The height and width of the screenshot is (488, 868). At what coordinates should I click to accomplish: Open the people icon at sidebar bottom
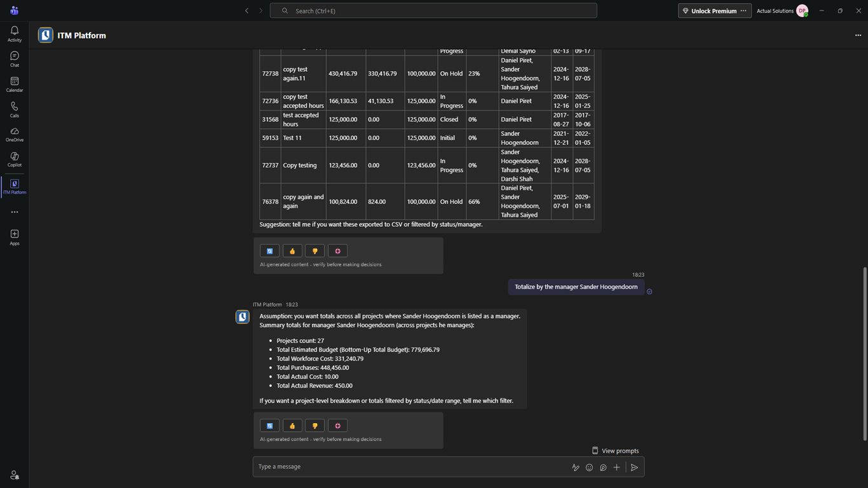click(14, 475)
